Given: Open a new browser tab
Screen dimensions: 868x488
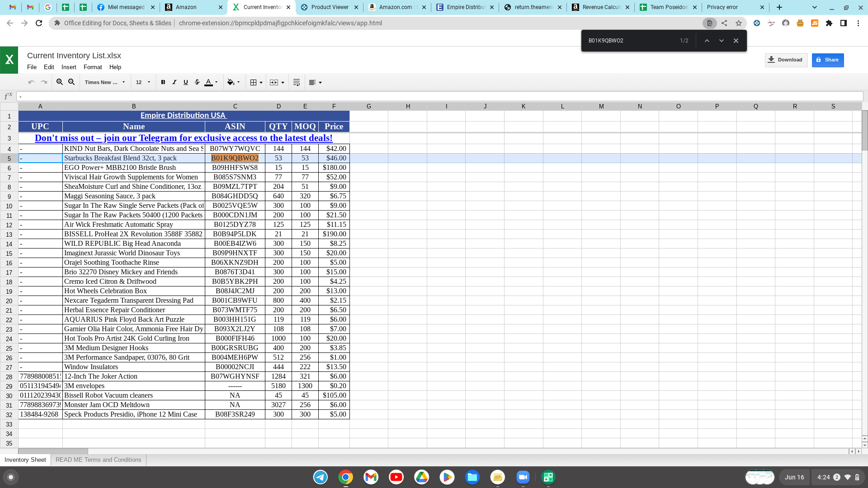Looking at the screenshot, I should click(x=779, y=7).
